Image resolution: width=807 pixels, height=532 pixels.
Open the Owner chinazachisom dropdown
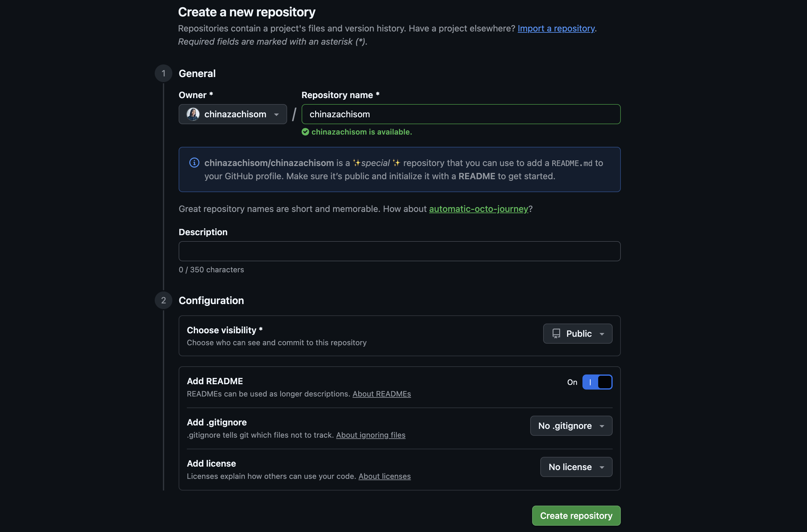[x=233, y=114]
